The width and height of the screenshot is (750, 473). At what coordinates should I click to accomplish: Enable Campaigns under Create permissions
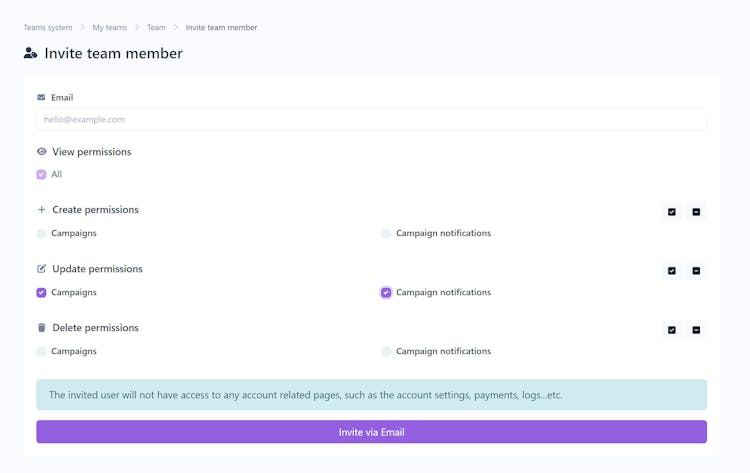(x=41, y=233)
